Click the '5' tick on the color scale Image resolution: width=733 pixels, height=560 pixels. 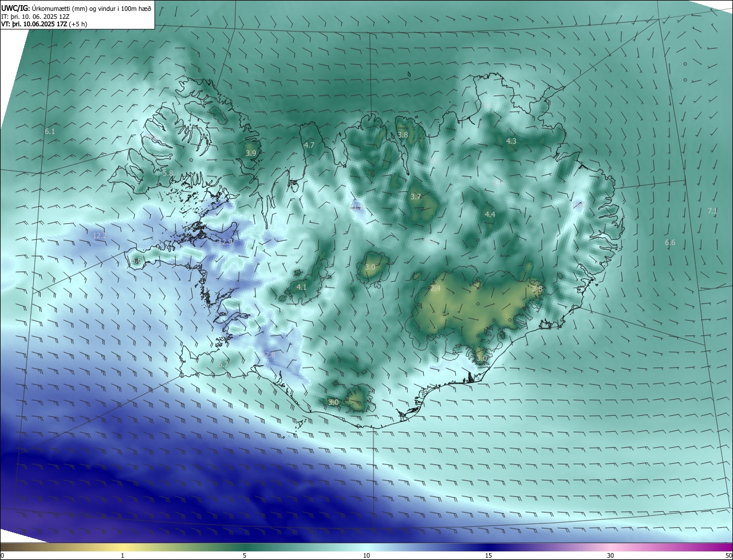tap(245, 555)
